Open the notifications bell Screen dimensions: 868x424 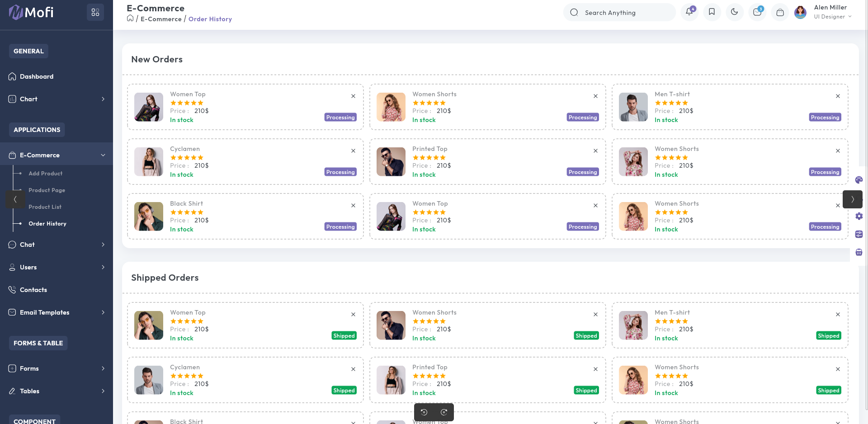pos(689,12)
